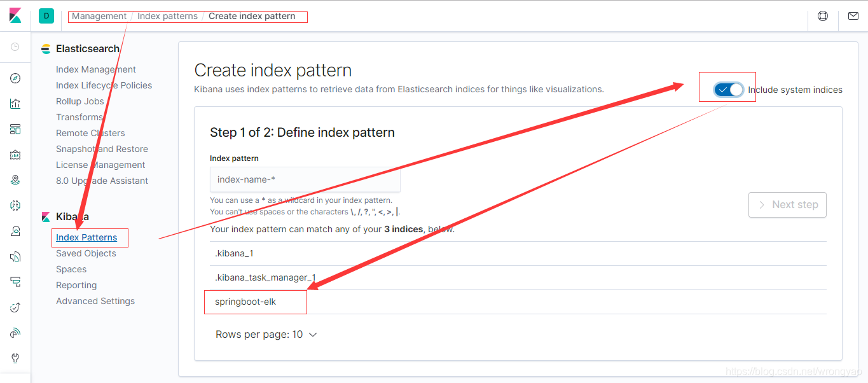This screenshot has height=383, width=868.
Task: Open Advanced Settings page
Action: click(95, 301)
